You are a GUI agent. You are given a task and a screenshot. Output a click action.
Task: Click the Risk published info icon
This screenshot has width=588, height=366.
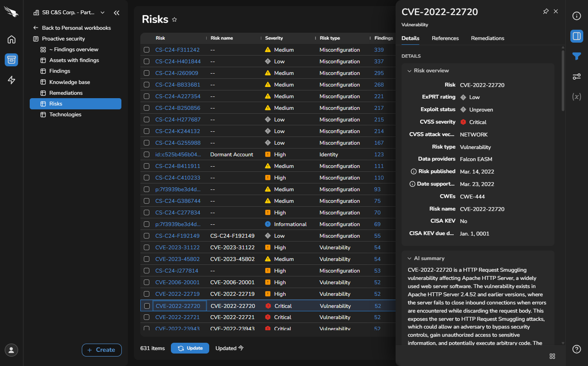[x=413, y=171]
